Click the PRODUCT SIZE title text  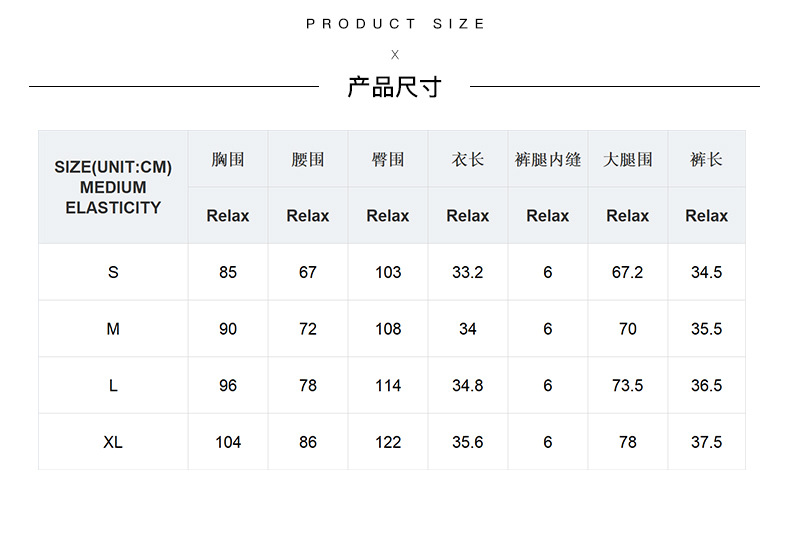pos(395,24)
